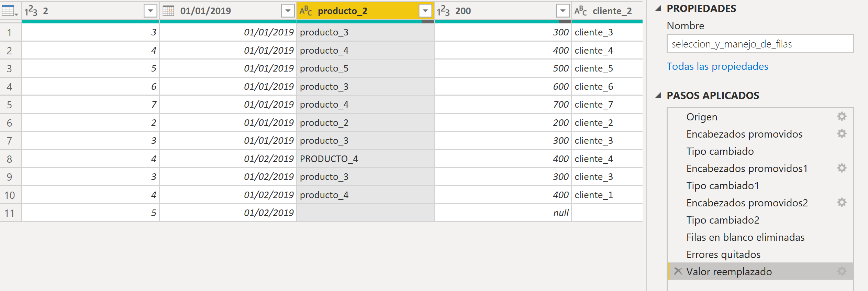The image size is (868, 291).
Task: Click the number type icon of column 200
Action: pyautogui.click(x=443, y=11)
